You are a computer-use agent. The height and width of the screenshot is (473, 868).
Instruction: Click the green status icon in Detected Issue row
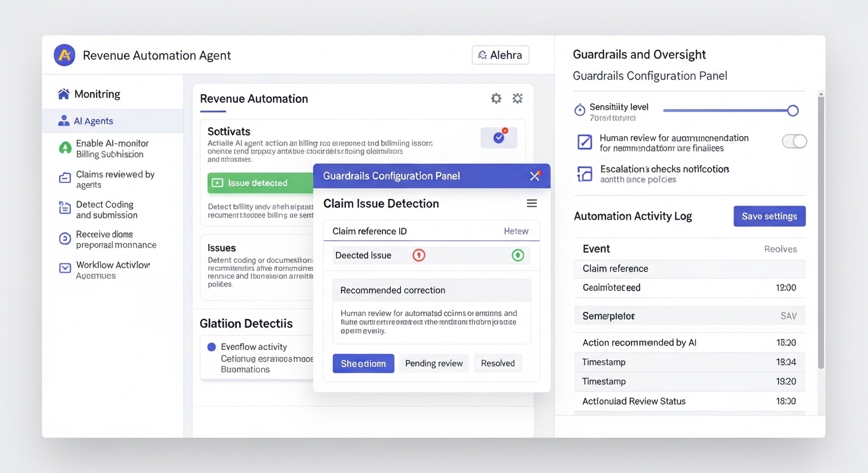click(518, 255)
